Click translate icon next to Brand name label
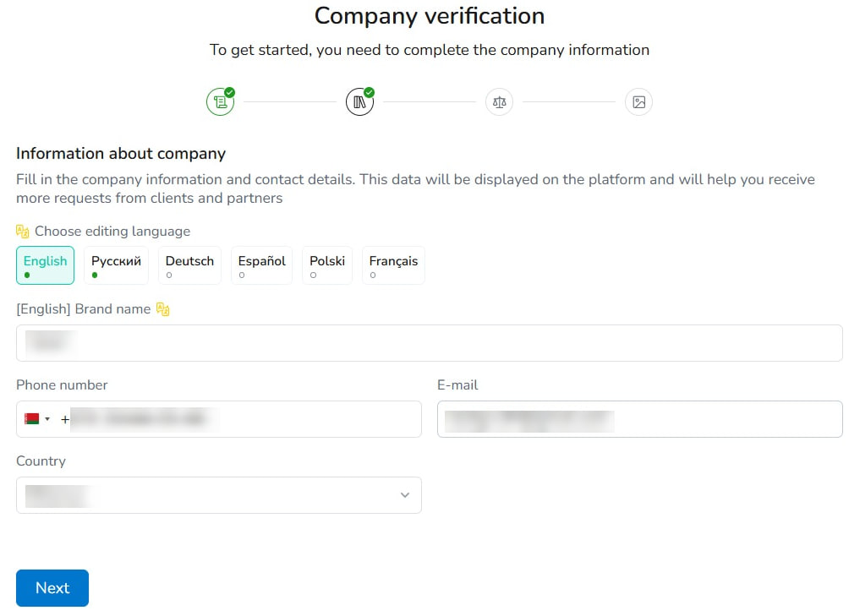This screenshot has height=616, width=849. [162, 308]
